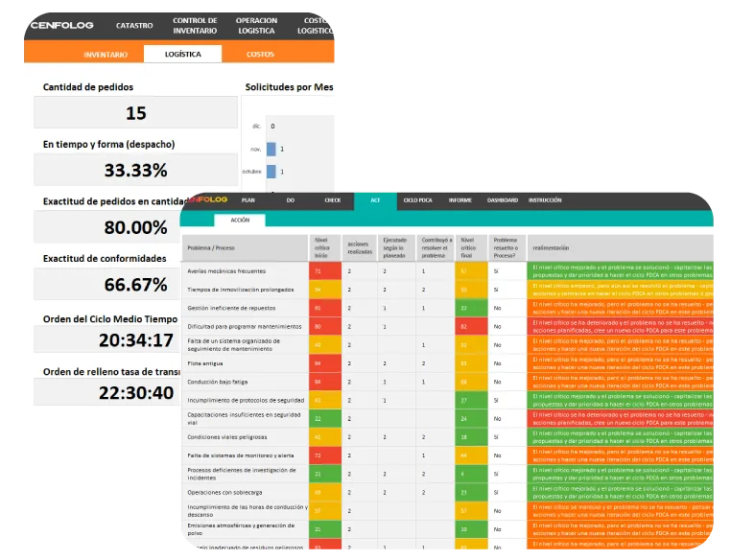Click the Nivel crítico final column header

click(471, 247)
